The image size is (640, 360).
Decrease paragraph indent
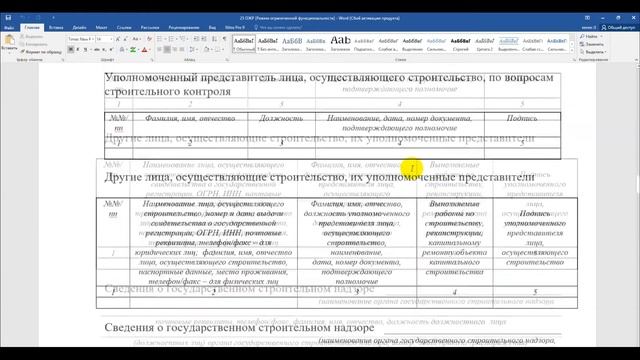(196, 39)
